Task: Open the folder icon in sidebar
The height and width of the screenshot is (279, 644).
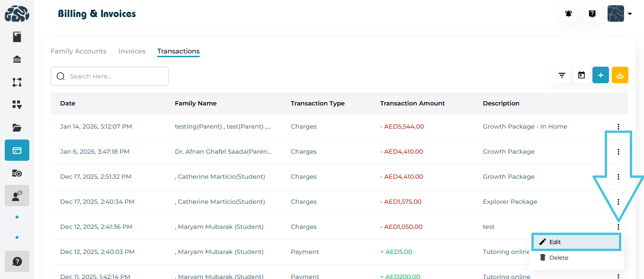Action: click(x=17, y=128)
